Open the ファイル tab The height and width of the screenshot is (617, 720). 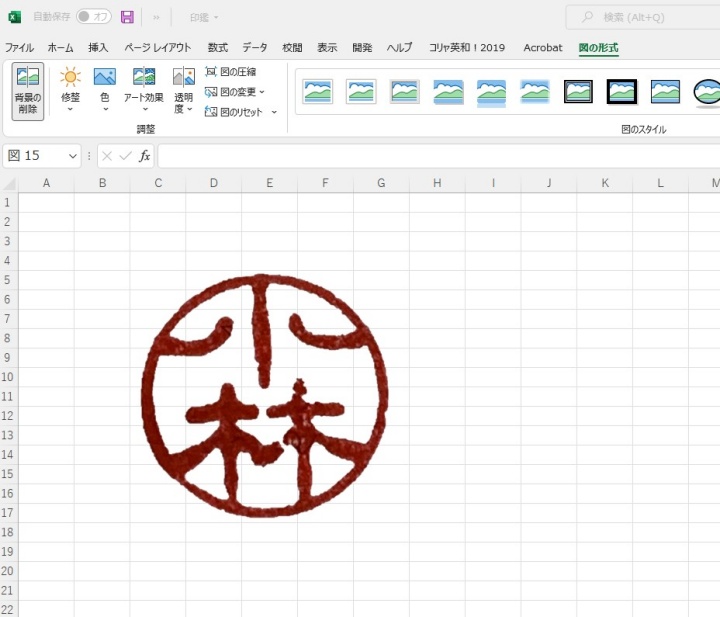[x=19, y=48]
